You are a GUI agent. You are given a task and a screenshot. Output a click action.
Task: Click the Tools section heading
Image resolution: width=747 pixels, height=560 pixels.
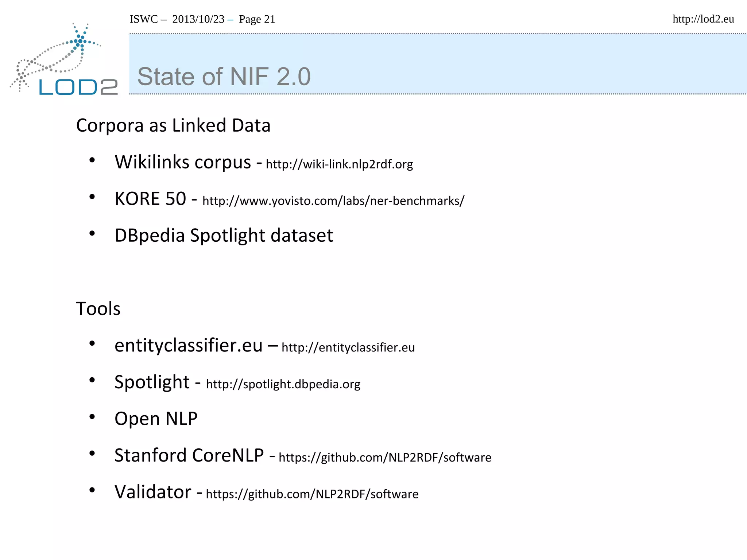98,309
